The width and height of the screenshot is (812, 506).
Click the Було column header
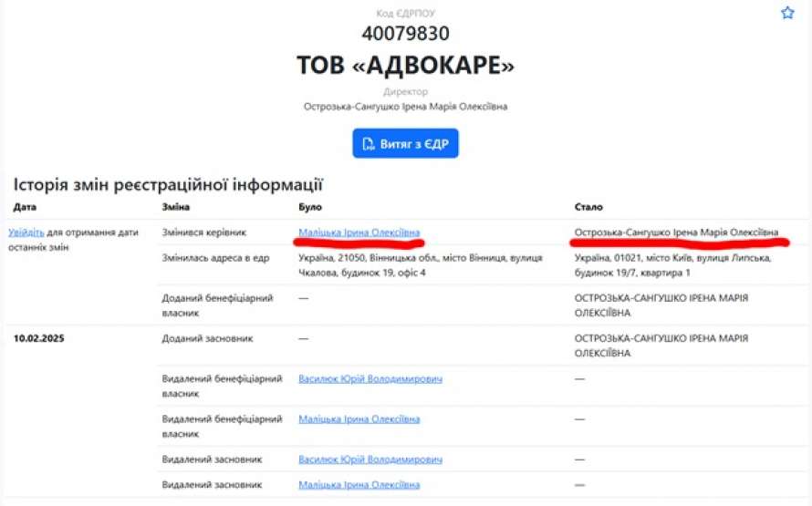pyautogui.click(x=310, y=207)
